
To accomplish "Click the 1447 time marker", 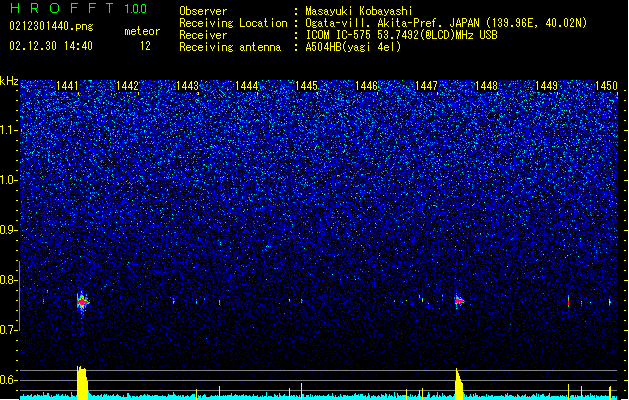I will pyautogui.click(x=426, y=86).
